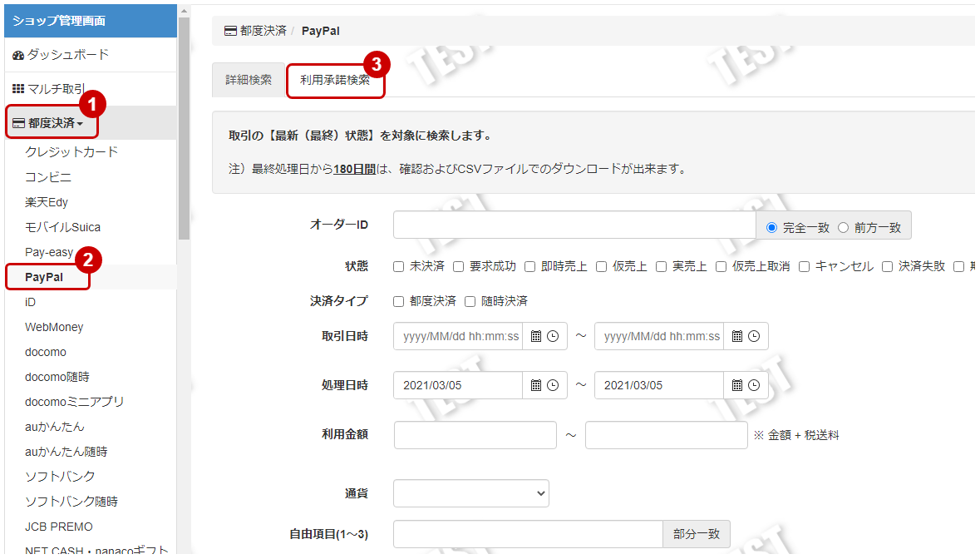The image size is (980, 559).
Task: Click the breadcrumb card icon before 都度決済
Action: point(229,30)
